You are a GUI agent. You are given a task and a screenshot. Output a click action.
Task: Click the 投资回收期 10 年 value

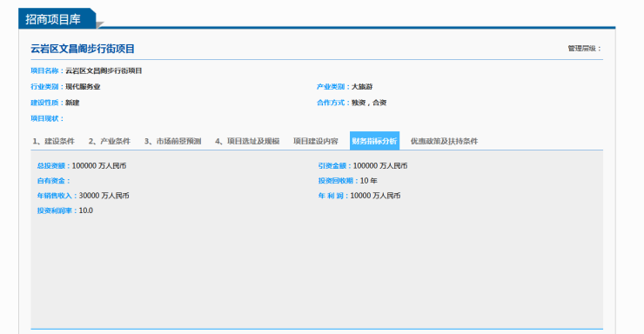368,181
